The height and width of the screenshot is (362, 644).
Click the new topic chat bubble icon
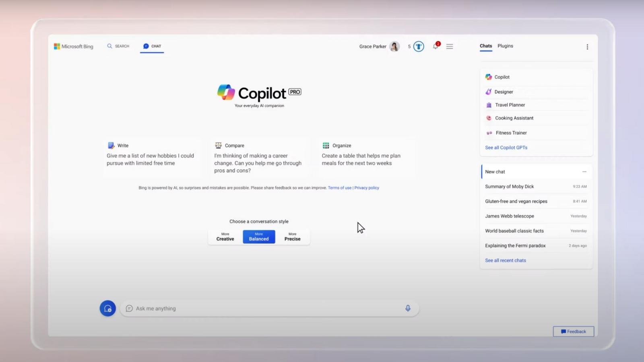click(x=107, y=308)
